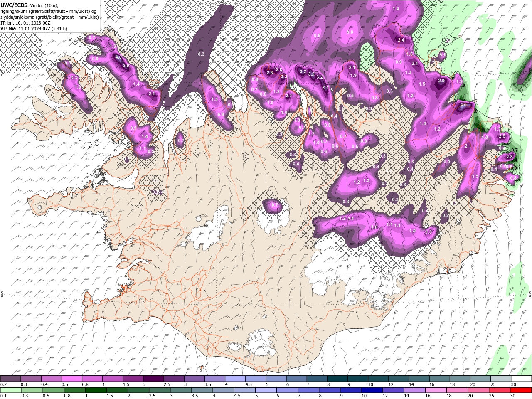The height and width of the screenshot is (399, 532).
Task: Pick the red-pink rain swatch between 25 and 30
Action: pyautogui.click(x=500, y=390)
